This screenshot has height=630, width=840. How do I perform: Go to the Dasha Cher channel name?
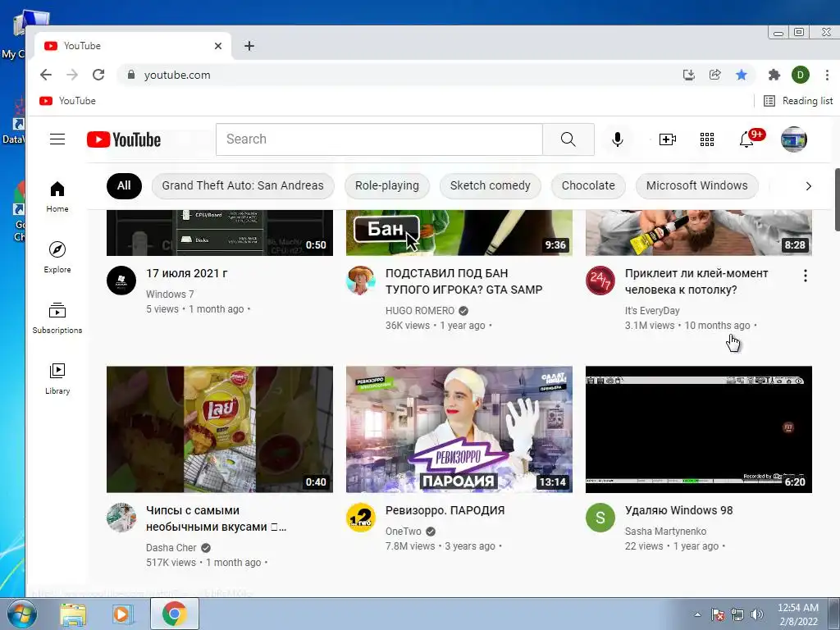[171, 547]
